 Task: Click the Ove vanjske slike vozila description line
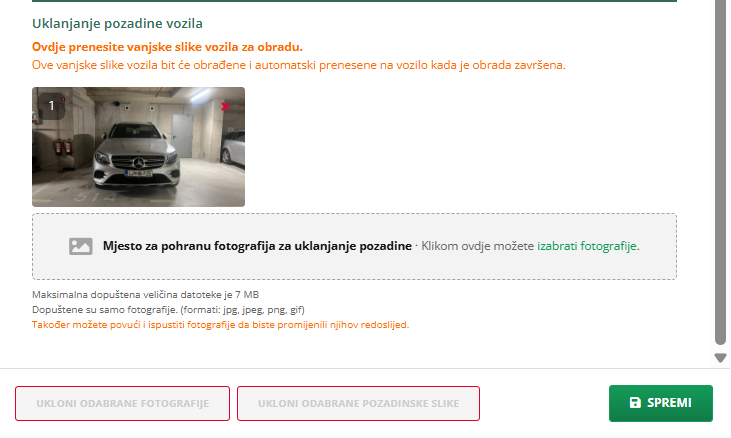pos(299,65)
